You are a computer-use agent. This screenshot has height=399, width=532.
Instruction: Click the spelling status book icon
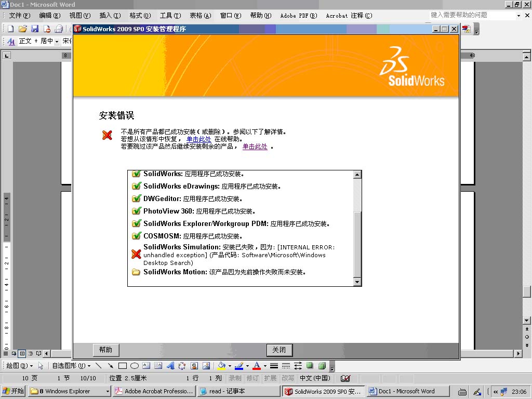[x=345, y=378]
